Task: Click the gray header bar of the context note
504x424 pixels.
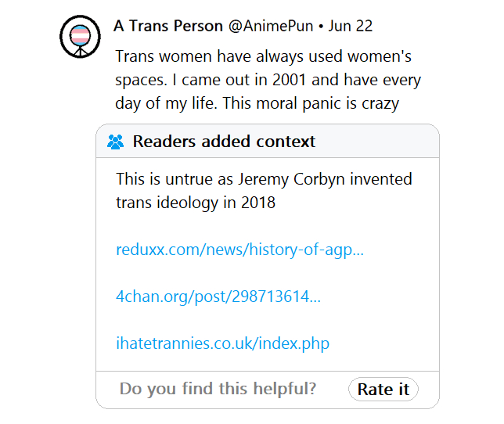Action: [376, 142]
